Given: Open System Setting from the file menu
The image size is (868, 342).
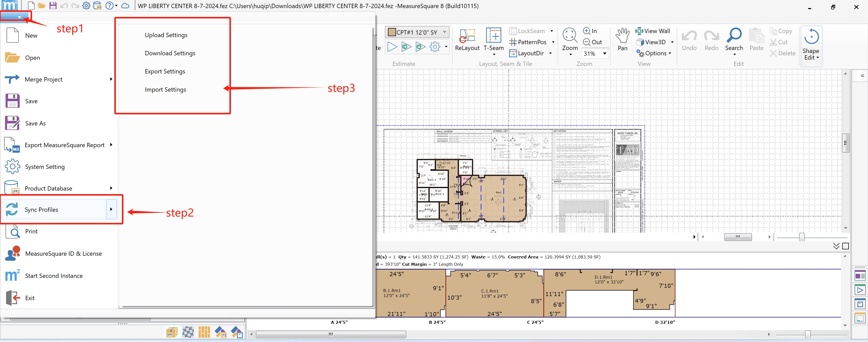Looking at the screenshot, I should coord(44,167).
